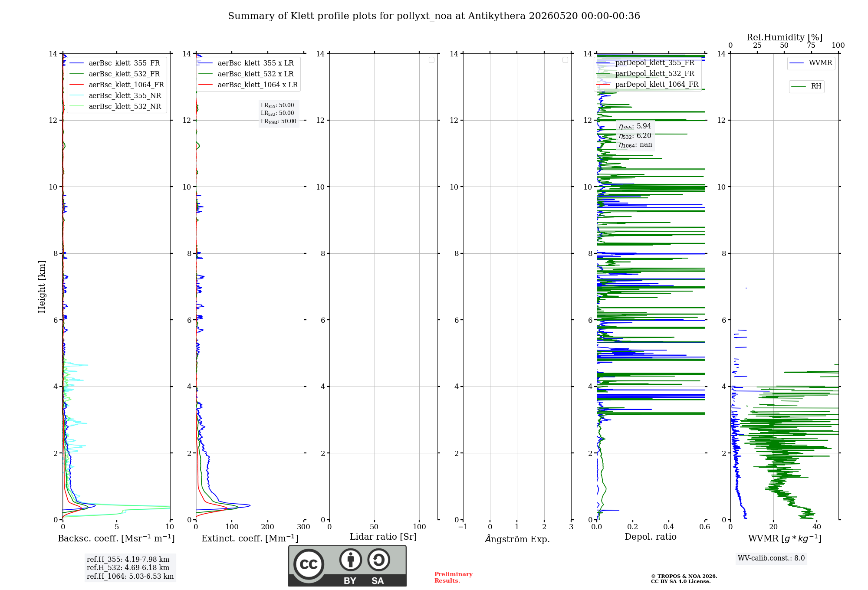Click the empty legend box in Lidar ratio plot

[x=431, y=60]
